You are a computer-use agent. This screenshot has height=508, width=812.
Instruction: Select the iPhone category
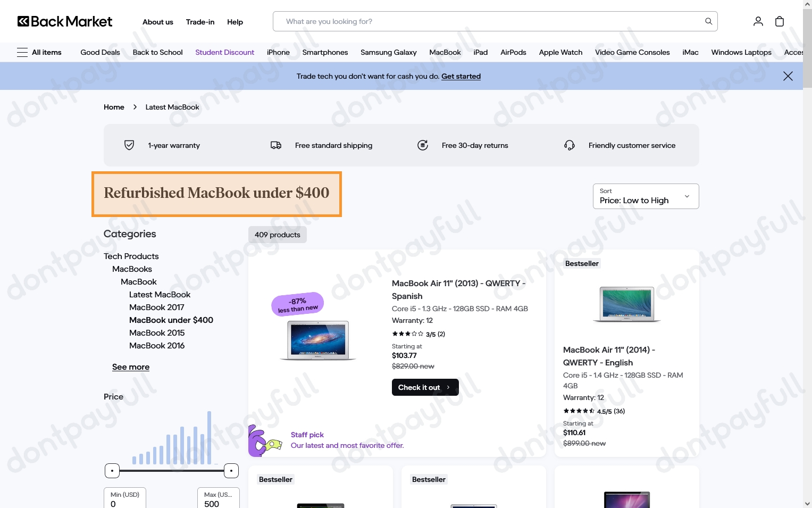278,52
